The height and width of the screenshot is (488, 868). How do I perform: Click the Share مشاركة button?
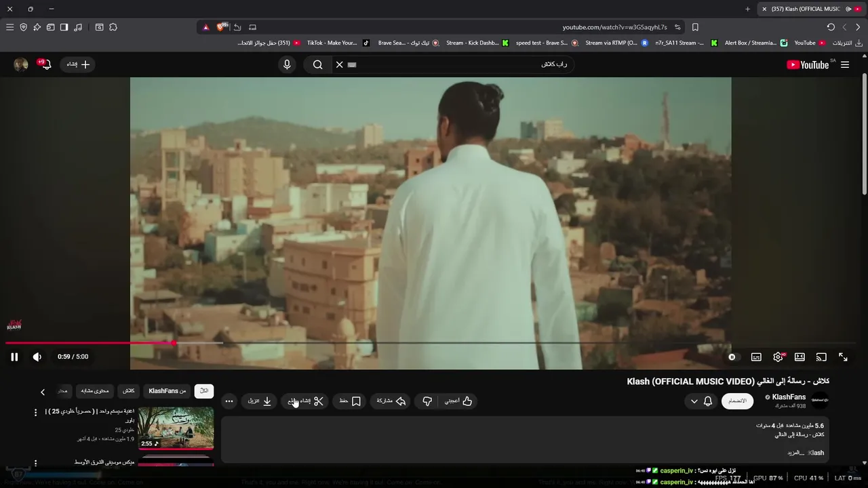pyautogui.click(x=391, y=401)
